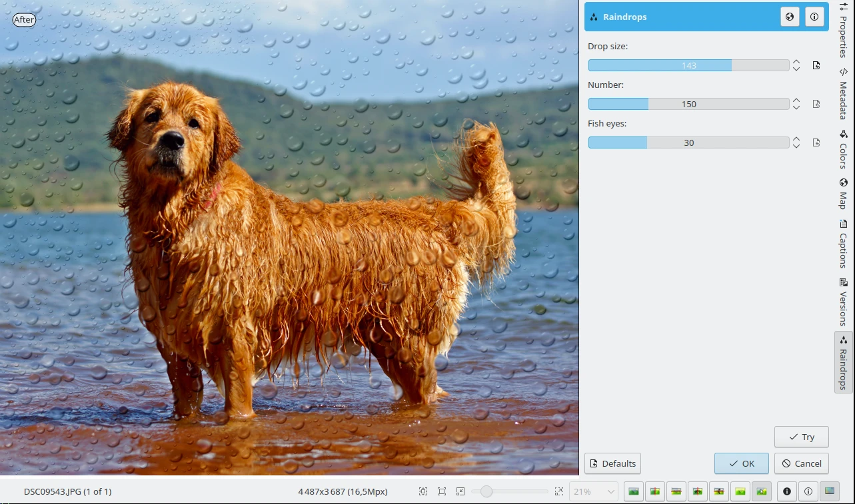The width and height of the screenshot is (855, 504).
Task: Open the 21% zoom level dropdown
Action: (x=593, y=491)
